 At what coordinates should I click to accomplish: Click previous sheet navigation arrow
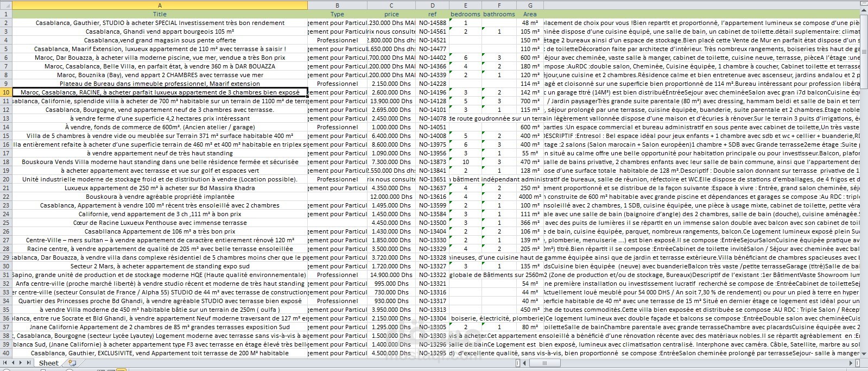coord(13,363)
